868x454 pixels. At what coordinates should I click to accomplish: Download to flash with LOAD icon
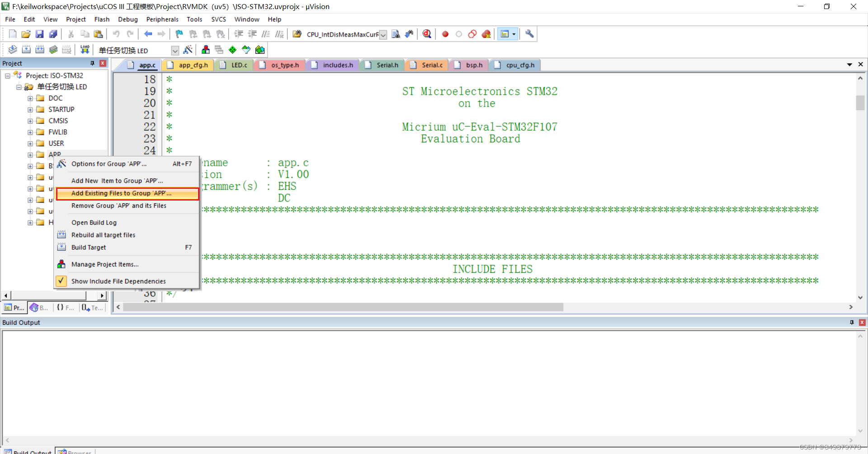click(85, 50)
